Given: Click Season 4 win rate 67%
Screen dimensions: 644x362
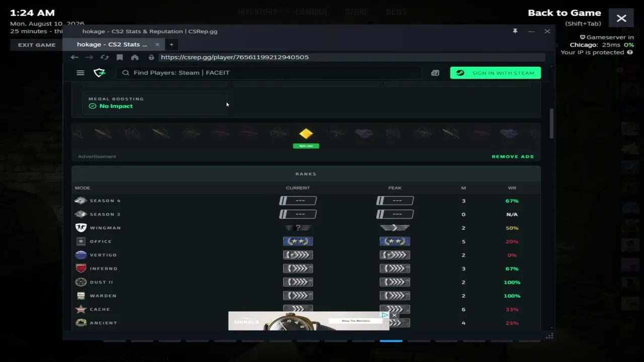Looking at the screenshot, I should click(512, 201).
